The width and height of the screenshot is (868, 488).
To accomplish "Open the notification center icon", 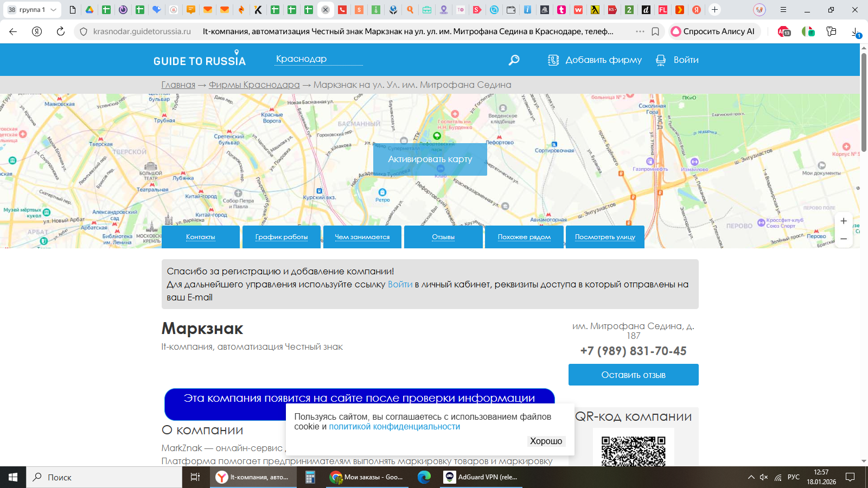I will click(850, 477).
